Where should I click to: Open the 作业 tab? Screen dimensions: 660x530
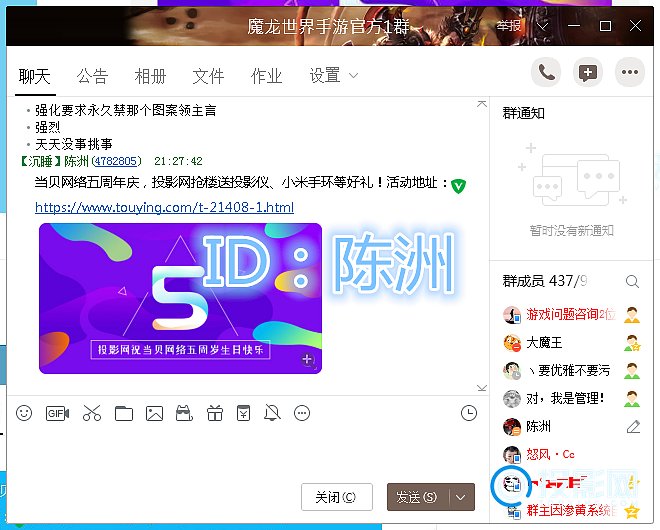tap(266, 77)
